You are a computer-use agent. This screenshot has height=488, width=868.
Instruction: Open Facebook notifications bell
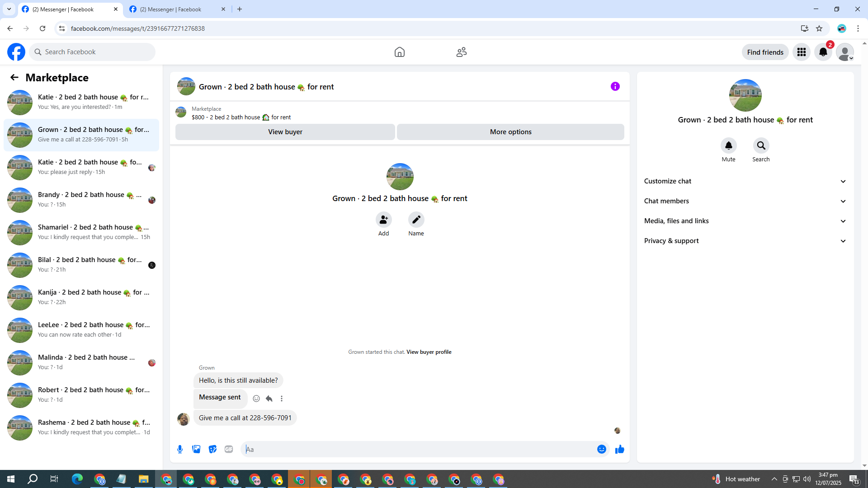click(x=823, y=52)
